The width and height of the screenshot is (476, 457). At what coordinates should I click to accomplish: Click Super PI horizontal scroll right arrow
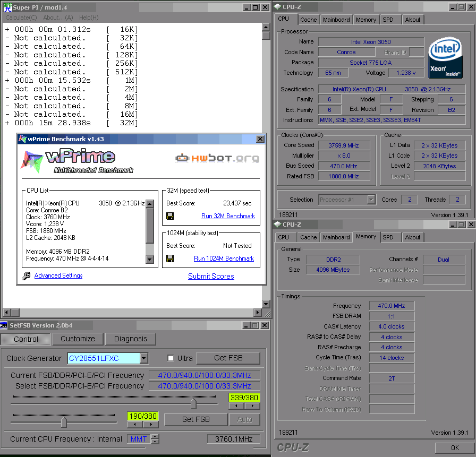(258, 312)
